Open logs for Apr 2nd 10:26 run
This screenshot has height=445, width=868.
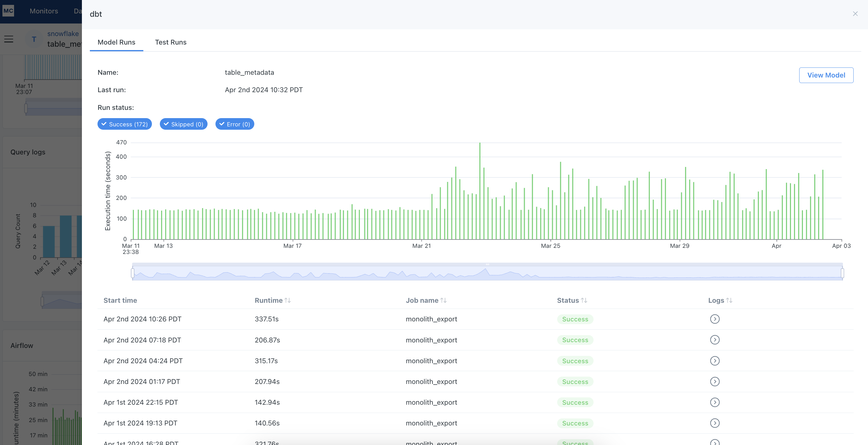point(714,319)
